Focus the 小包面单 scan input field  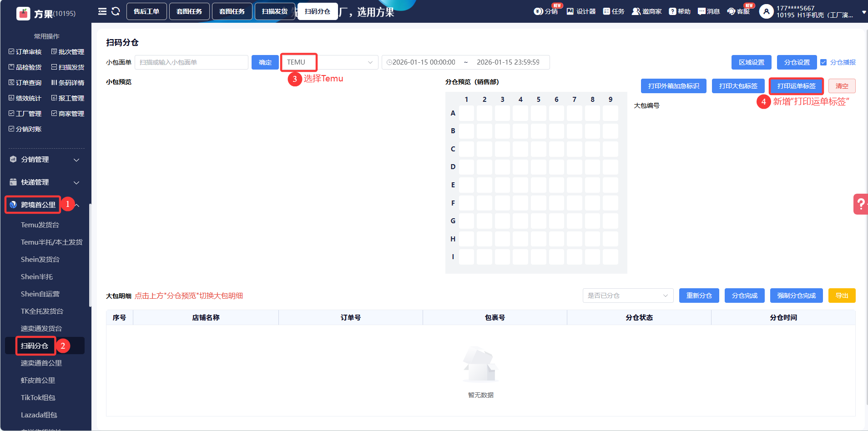[192, 62]
